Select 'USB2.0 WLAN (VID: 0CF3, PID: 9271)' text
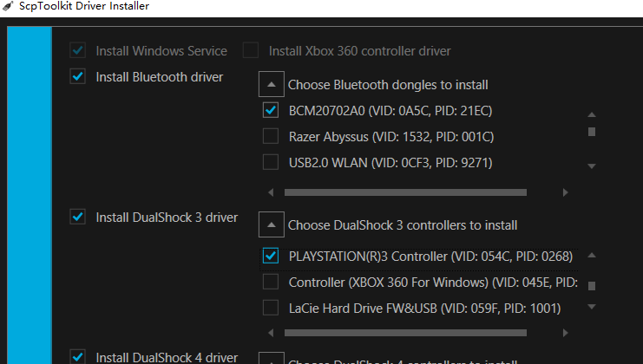Image resolution: width=643 pixels, height=364 pixels. [390, 163]
